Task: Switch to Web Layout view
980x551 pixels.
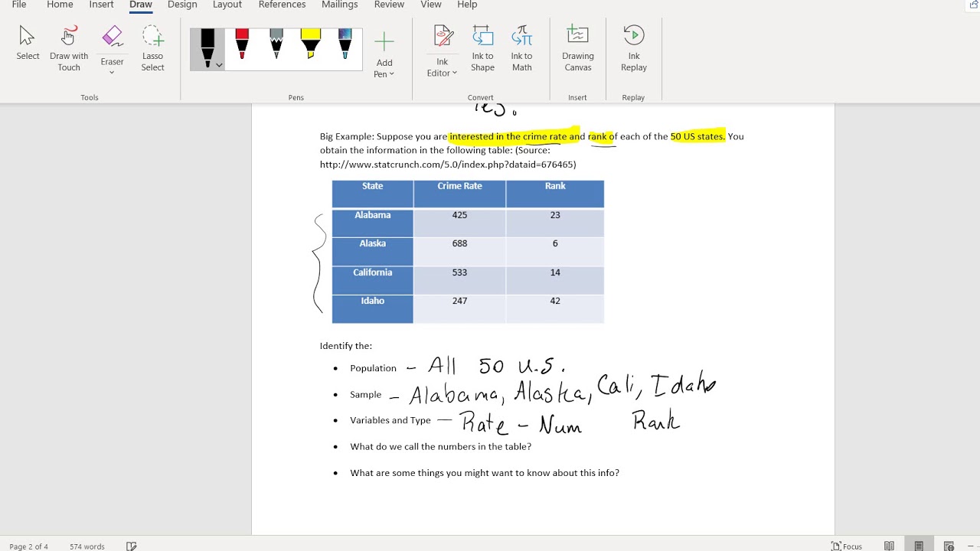Action: click(949, 546)
